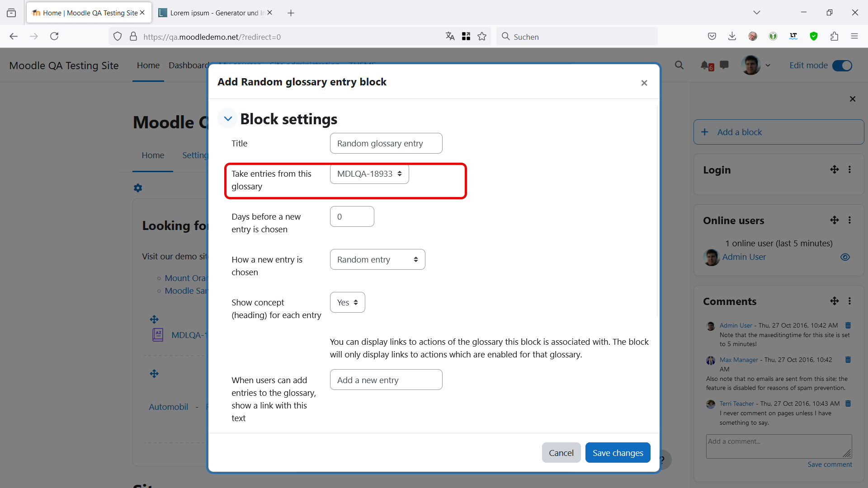Click the Add a comment text box

point(779,446)
